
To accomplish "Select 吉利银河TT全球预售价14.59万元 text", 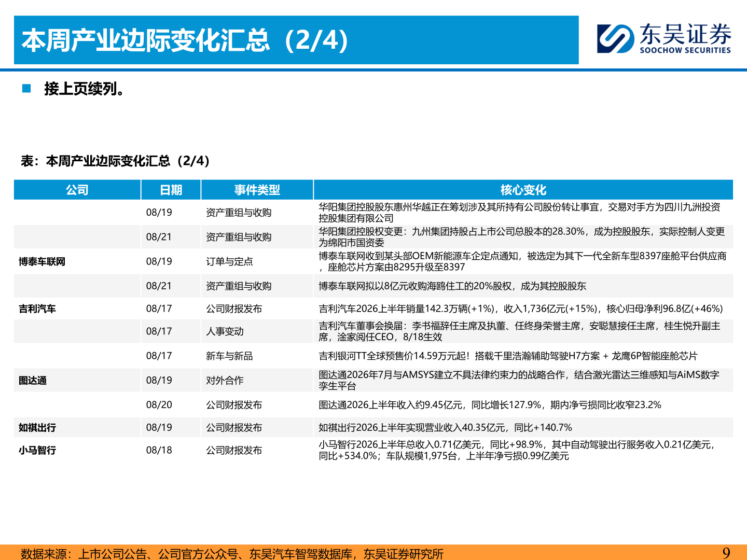I will coord(508,356).
